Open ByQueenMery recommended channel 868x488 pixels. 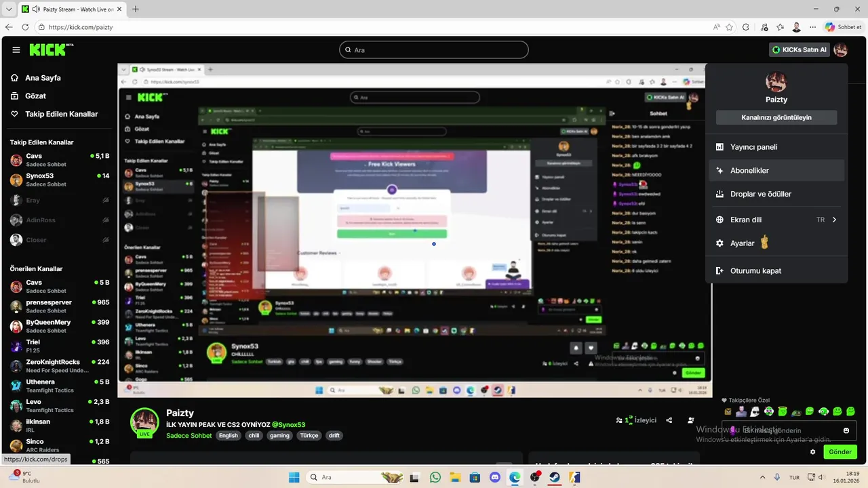tap(60, 326)
